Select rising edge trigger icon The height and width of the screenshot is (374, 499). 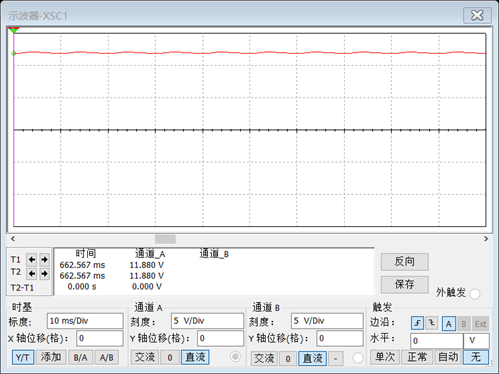click(x=417, y=323)
